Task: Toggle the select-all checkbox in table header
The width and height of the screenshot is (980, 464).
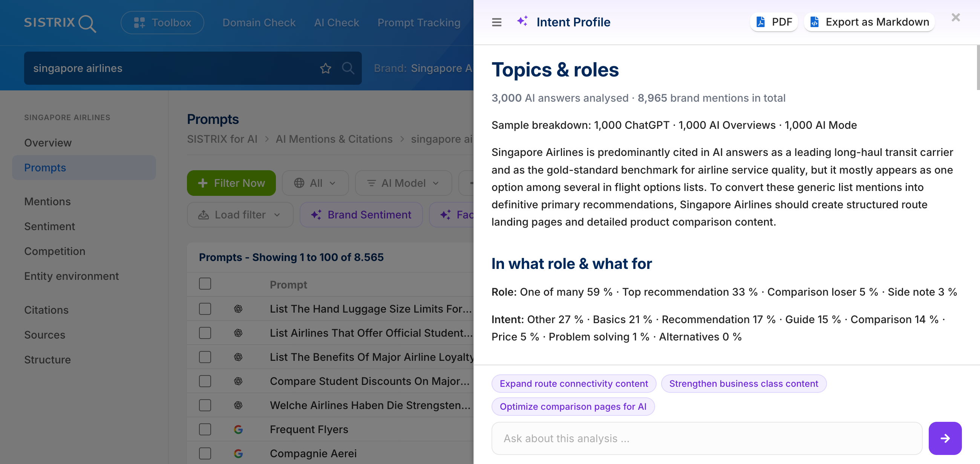Action: 205,284
